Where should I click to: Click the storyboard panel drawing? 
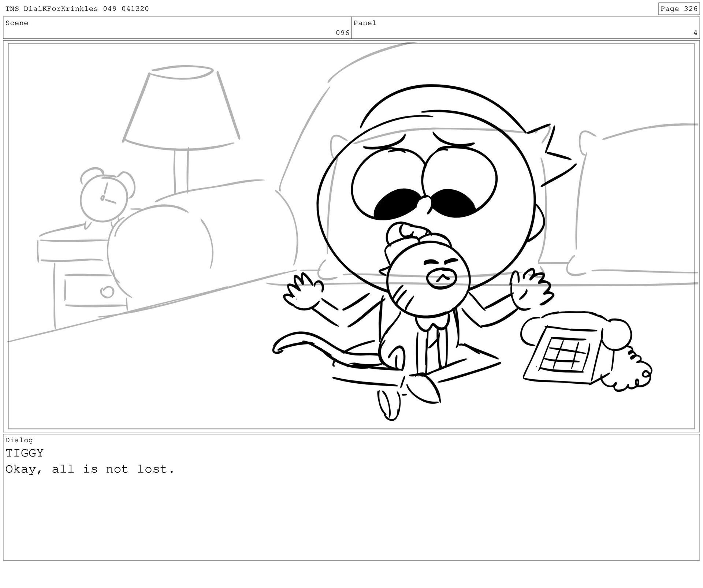pyautogui.click(x=351, y=236)
